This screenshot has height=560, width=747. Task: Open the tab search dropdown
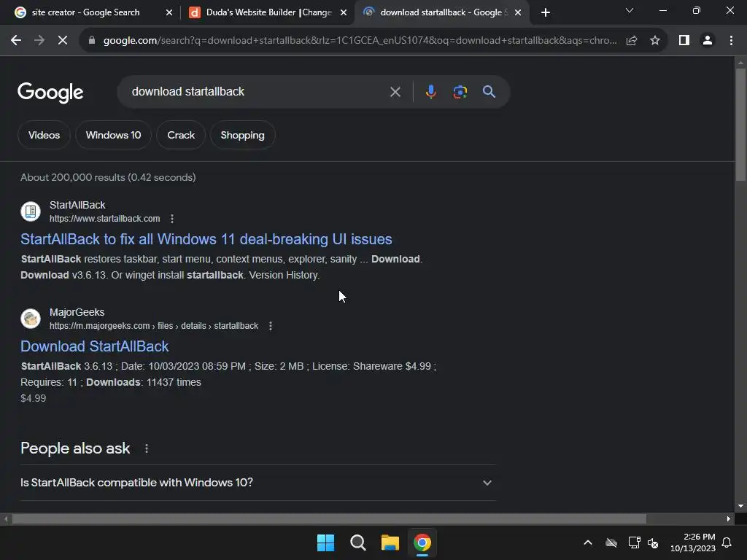(630, 10)
